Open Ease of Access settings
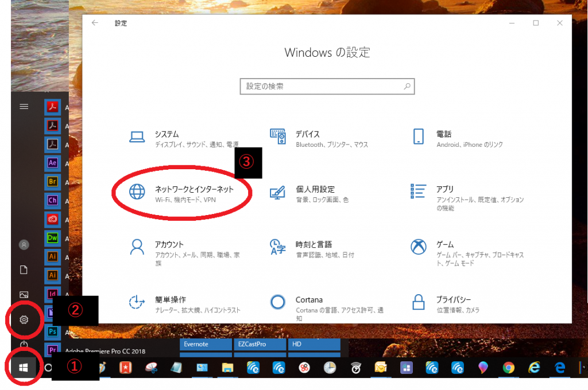Viewport: 588px width, 390px height. click(170, 303)
